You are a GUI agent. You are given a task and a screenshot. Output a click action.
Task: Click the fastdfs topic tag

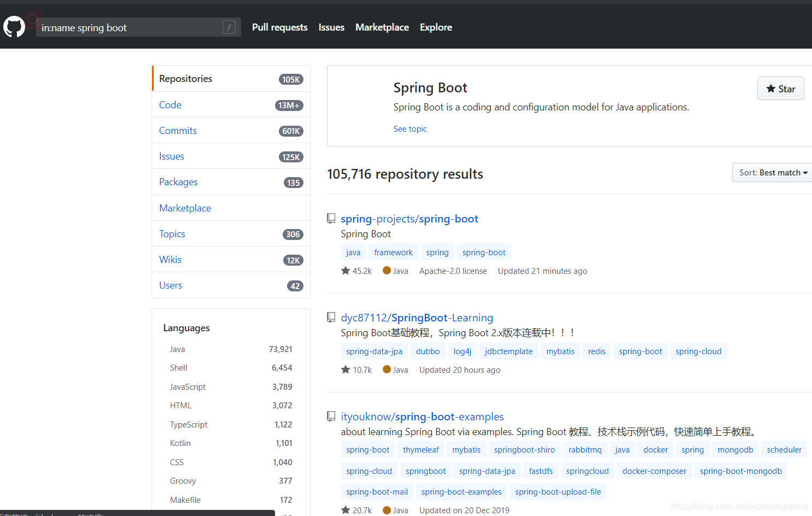point(541,471)
